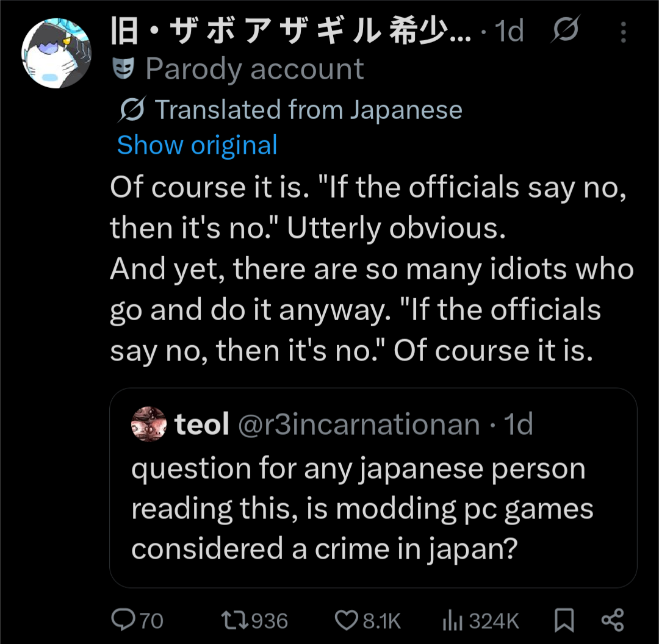Open the three-dot more options menu
The image size is (659, 644).
pos(623,32)
